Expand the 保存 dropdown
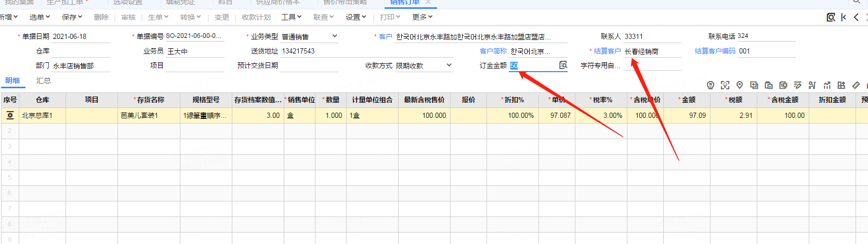 72,17
